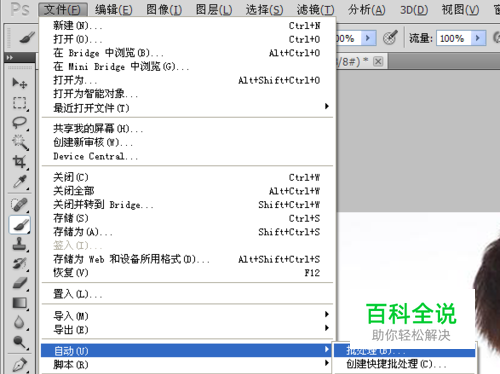Choose 存储(S) menu item
This screenshot has width=500, height=374.
click(187, 218)
